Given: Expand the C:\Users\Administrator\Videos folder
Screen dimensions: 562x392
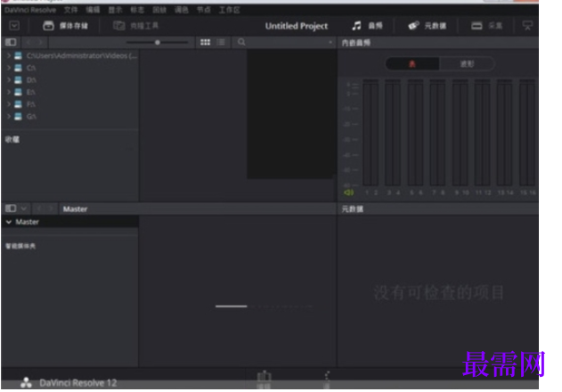Looking at the screenshot, I should (9, 55).
